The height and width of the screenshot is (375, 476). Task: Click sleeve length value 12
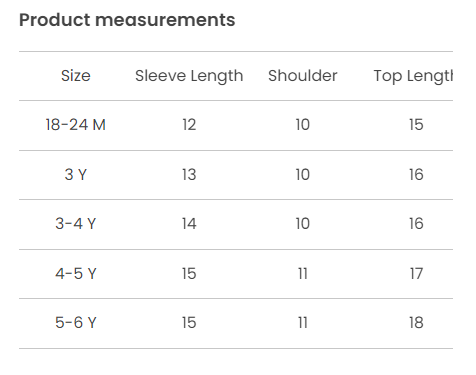coord(189,125)
